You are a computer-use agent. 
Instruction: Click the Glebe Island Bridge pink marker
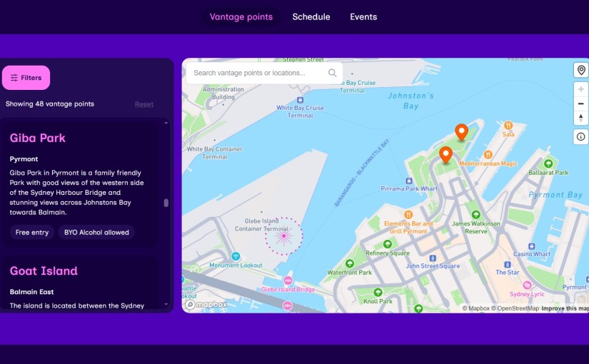tap(288, 280)
